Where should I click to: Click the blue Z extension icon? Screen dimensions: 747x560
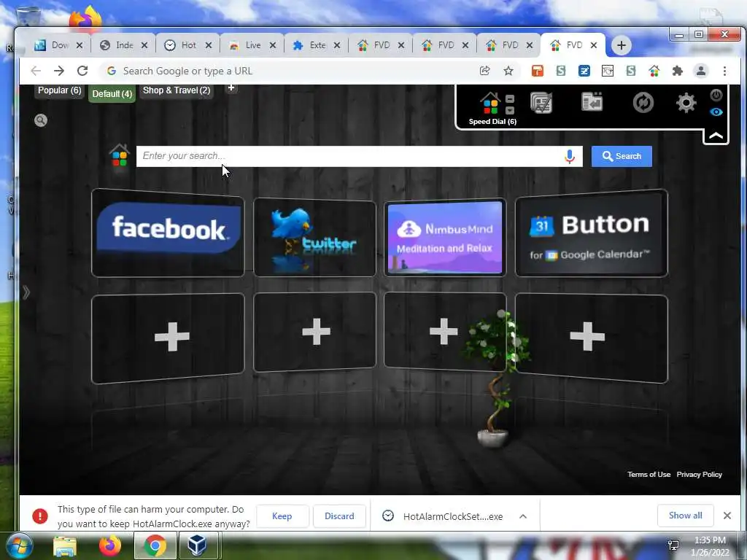pyautogui.click(x=584, y=71)
